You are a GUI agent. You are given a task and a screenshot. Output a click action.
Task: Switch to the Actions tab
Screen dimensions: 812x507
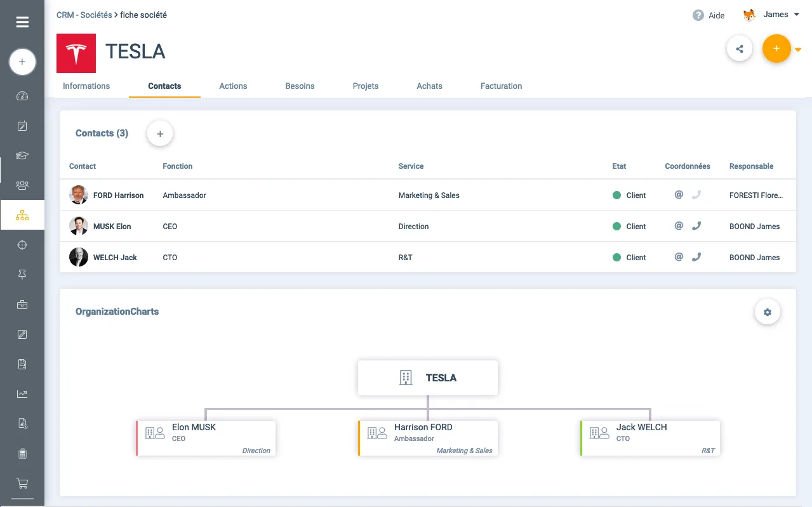point(233,86)
